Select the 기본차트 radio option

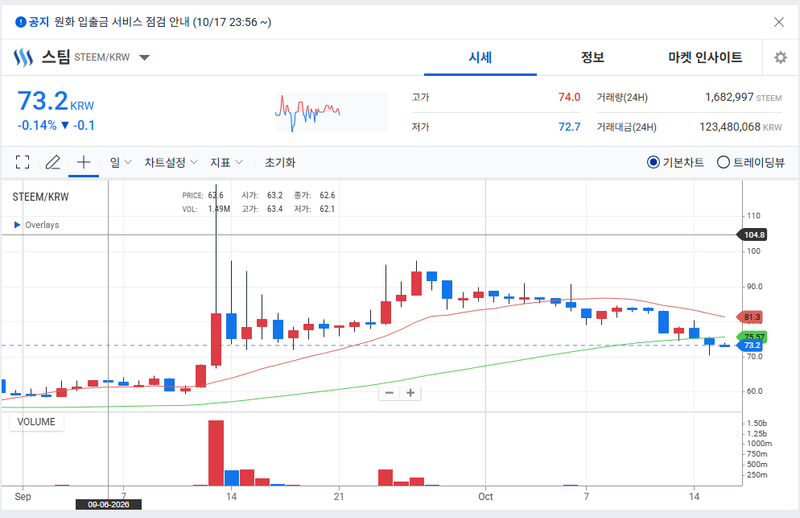click(675, 162)
